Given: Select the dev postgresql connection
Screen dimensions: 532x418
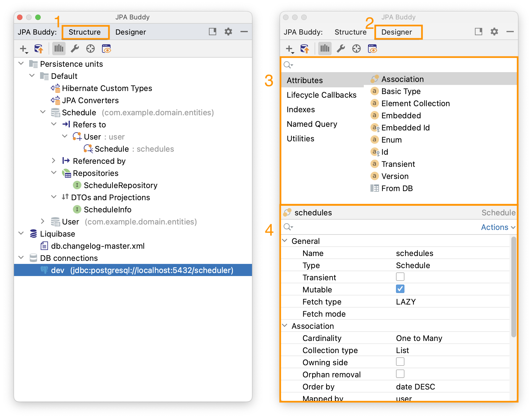Looking at the screenshot, I should click(133, 270).
